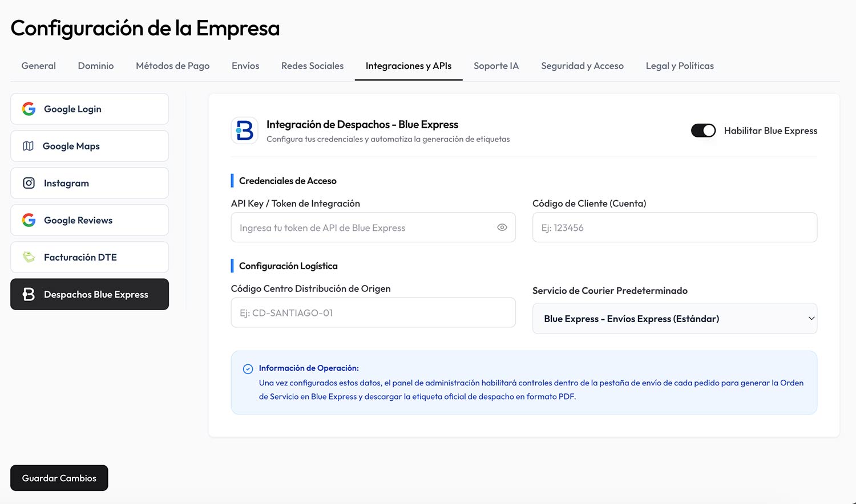
Task: Open the Seguridad y Acceso tab
Action: (583, 66)
